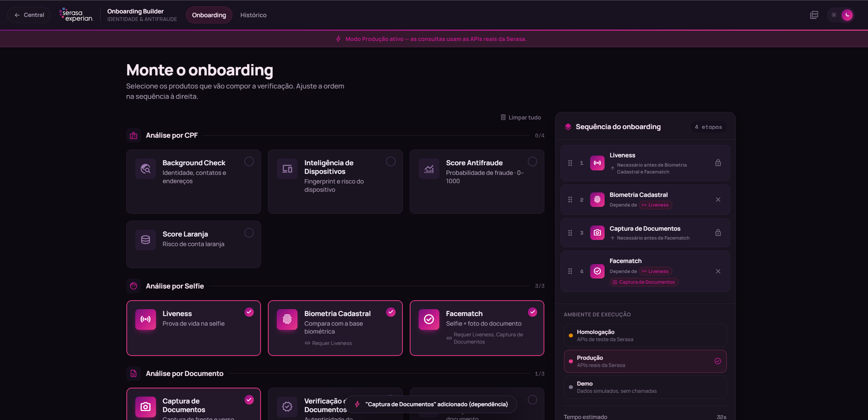Click the Análise por Documento section icon

point(134,374)
